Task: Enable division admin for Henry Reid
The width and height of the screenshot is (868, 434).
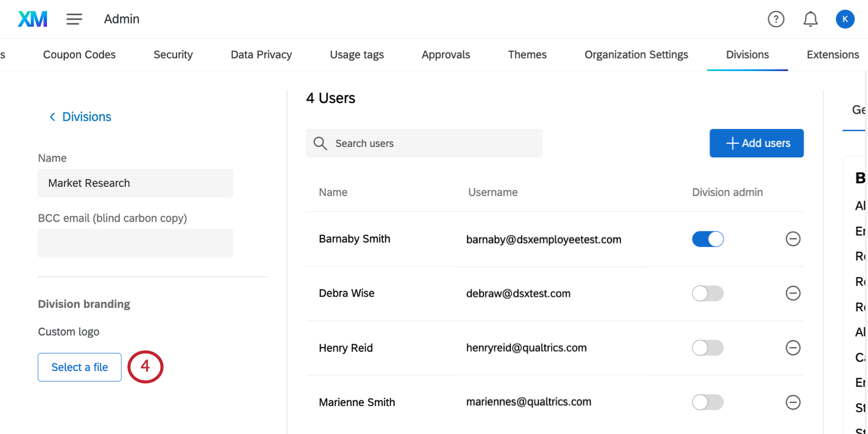Action: click(708, 348)
